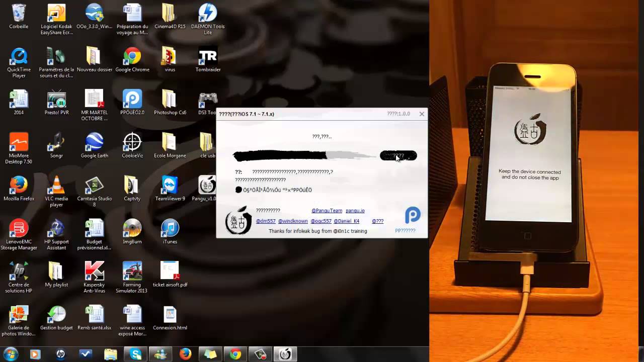Launch DS3 Tool desktop icon
This screenshot has height=362, width=644.
(207, 103)
